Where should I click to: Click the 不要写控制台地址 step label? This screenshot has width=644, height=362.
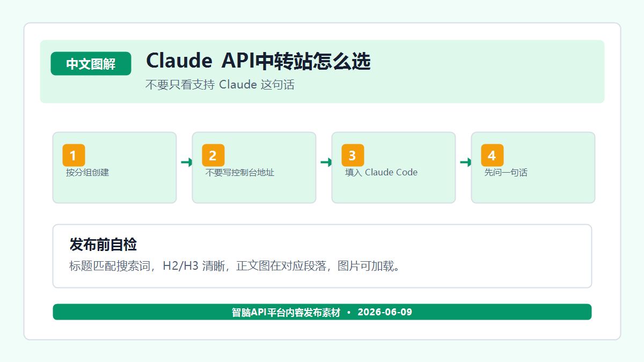(240, 173)
